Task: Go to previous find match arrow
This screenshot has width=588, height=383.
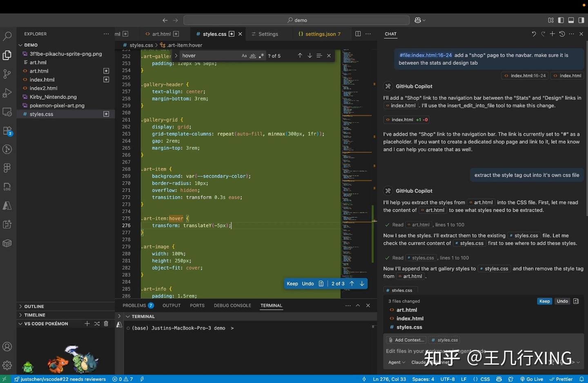Action: [x=300, y=55]
